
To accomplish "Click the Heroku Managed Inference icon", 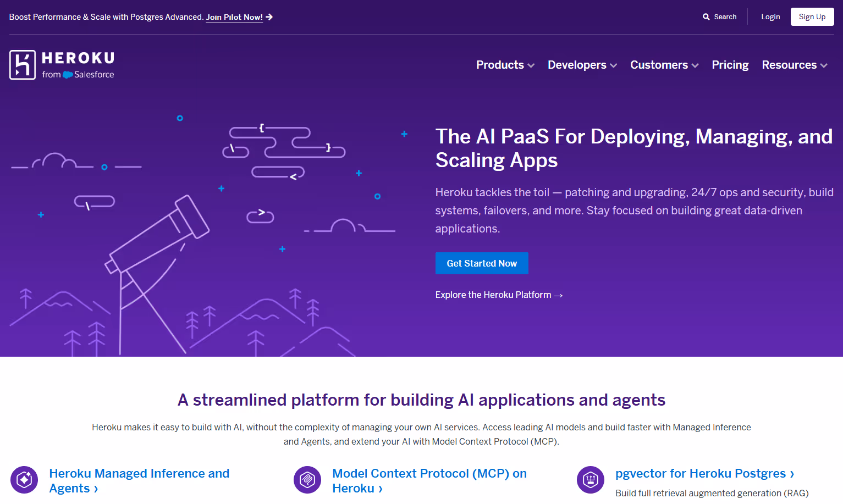I will (x=24, y=480).
